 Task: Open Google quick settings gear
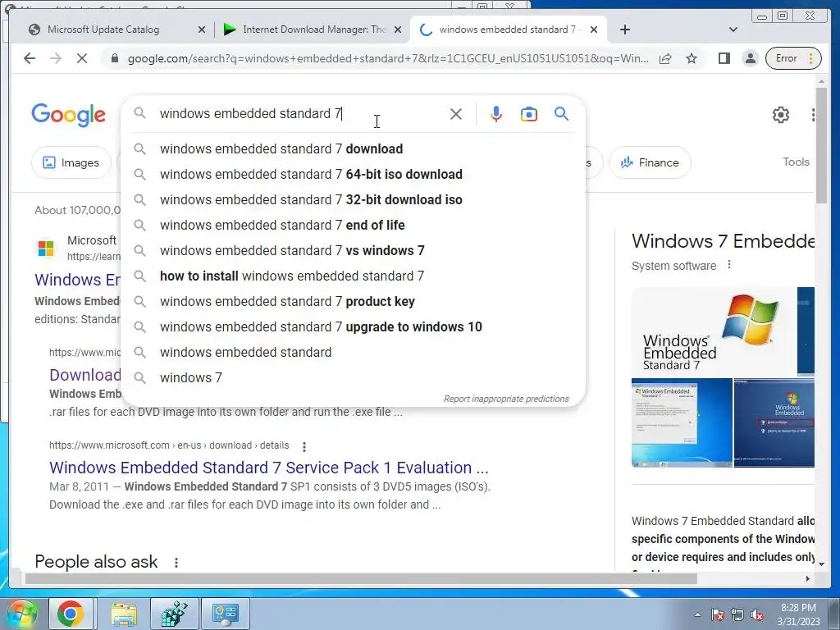[x=781, y=115]
